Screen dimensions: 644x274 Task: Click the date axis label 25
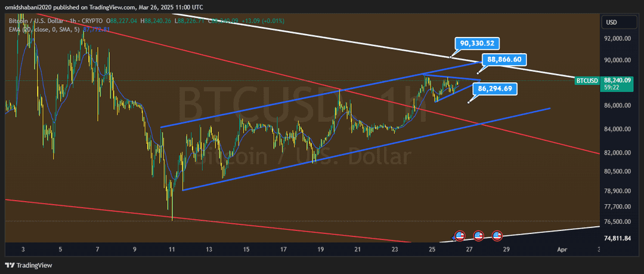[x=432, y=250]
